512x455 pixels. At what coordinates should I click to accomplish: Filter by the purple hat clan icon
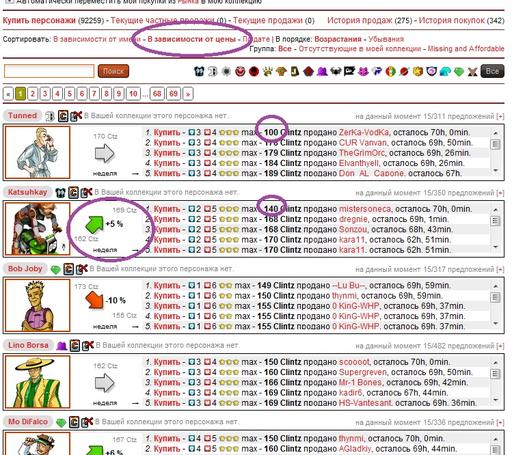tap(322, 71)
